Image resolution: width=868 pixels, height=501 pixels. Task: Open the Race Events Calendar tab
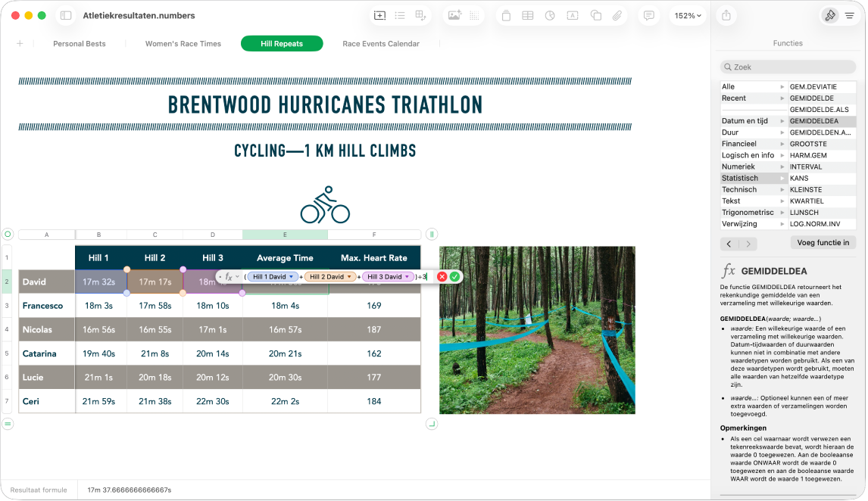pyautogui.click(x=381, y=44)
